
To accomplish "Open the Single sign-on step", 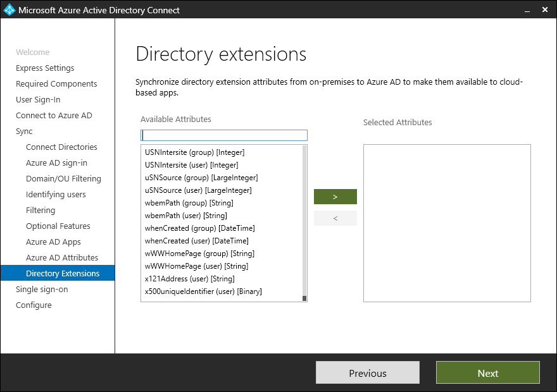I will click(42, 290).
